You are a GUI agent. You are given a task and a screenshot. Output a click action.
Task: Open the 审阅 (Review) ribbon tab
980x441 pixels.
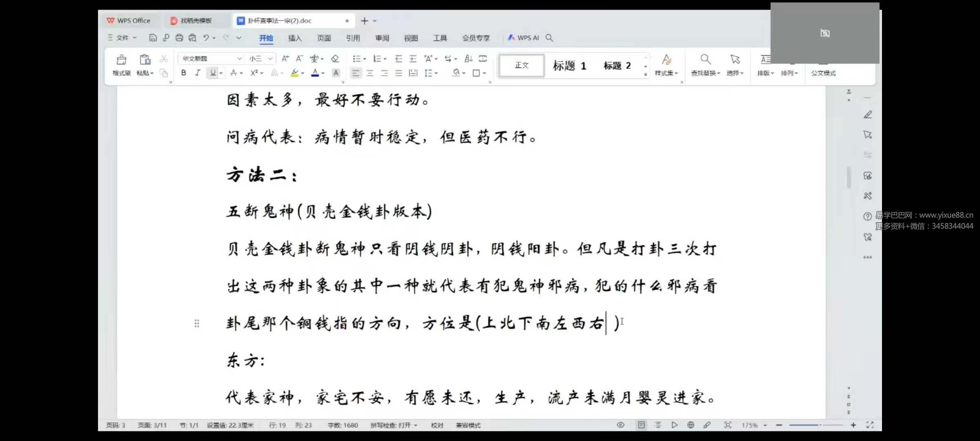pyautogui.click(x=382, y=38)
